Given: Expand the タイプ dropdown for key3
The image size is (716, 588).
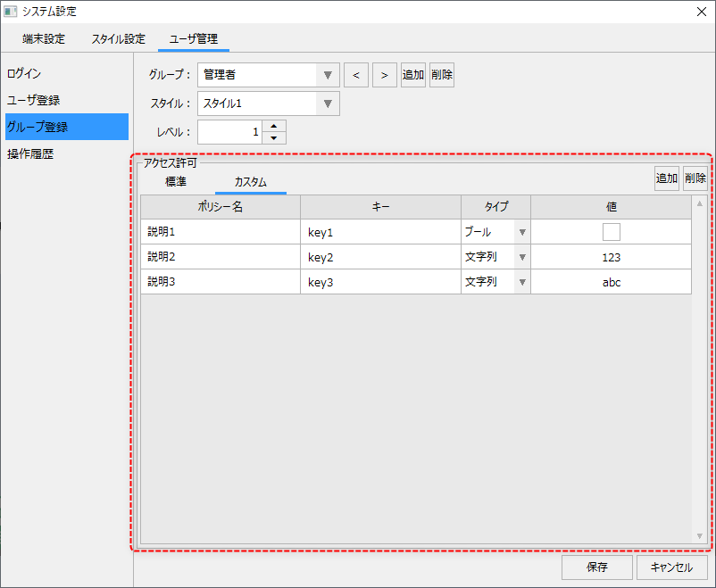Looking at the screenshot, I should [x=521, y=282].
